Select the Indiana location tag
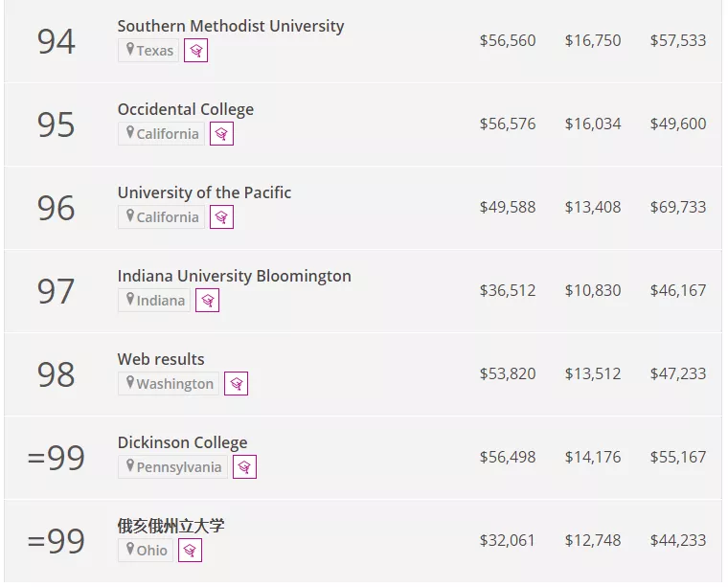 pos(154,301)
